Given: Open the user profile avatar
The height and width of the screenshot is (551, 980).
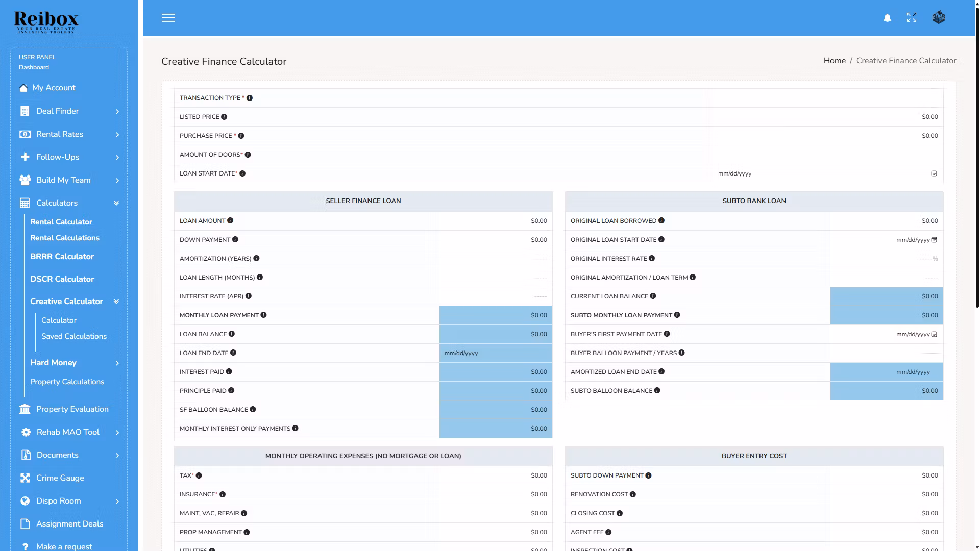Looking at the screenshot, I should coord(938,18).
